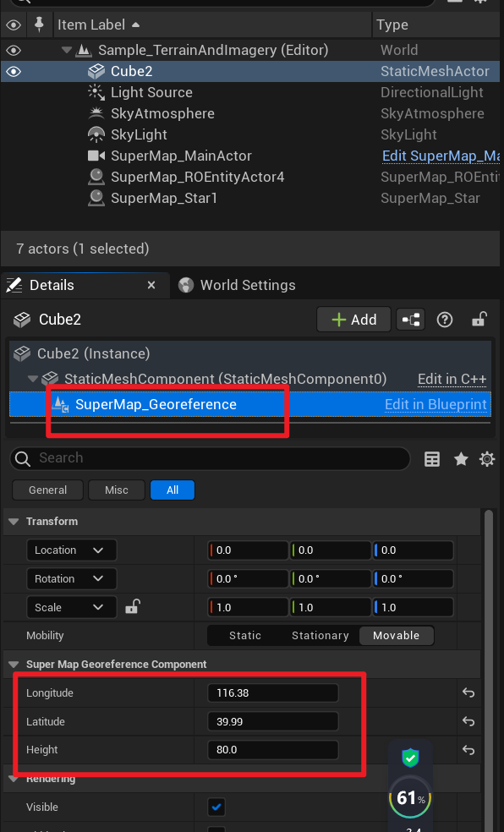Click SuperMap_Star1 sphere icon
Screen dimensions: 504x832
96,198
